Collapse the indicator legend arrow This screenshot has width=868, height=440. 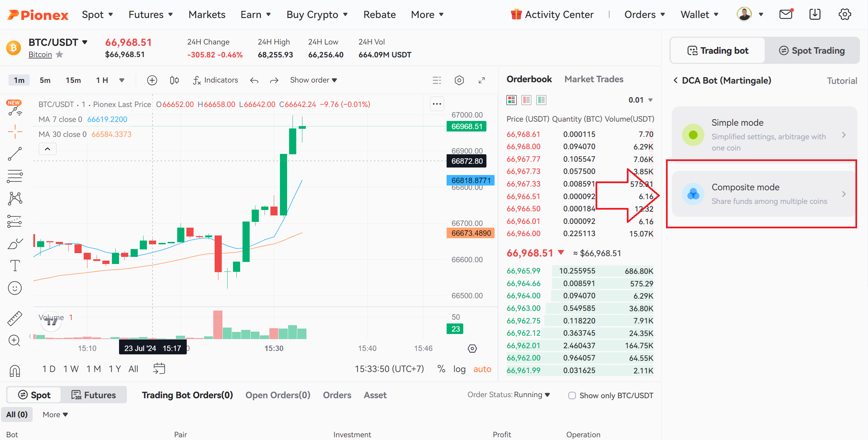48,149
